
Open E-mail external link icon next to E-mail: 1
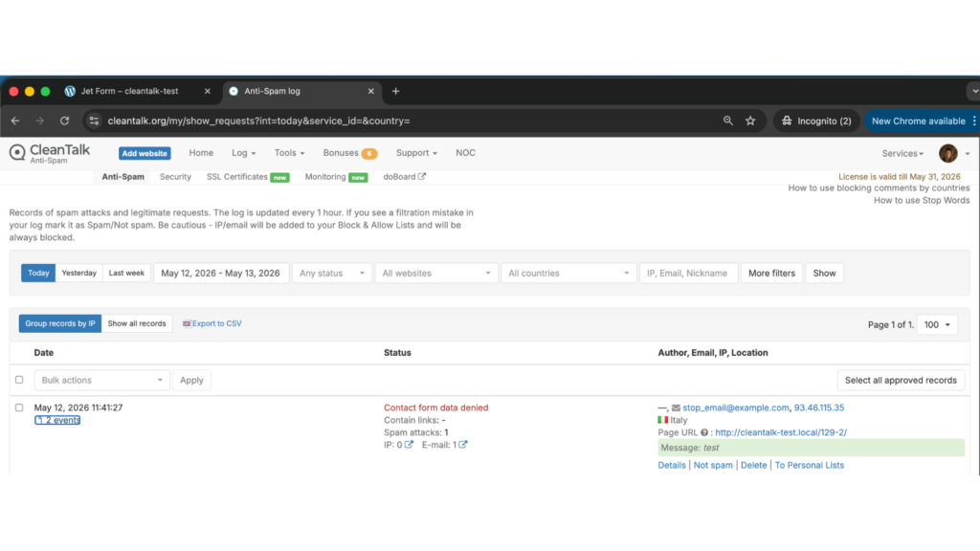pyautogui.click(x=462, y=445)
